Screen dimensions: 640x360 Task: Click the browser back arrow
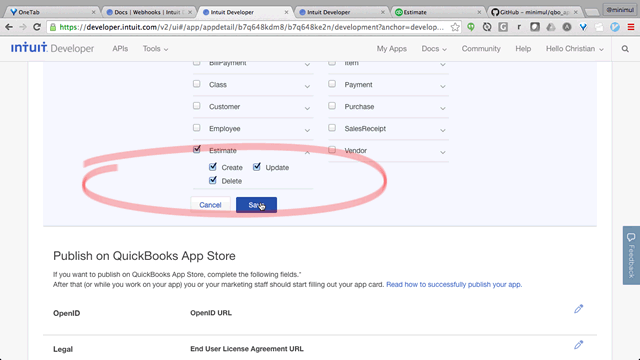pyautogui.click(x=9, y=27)
